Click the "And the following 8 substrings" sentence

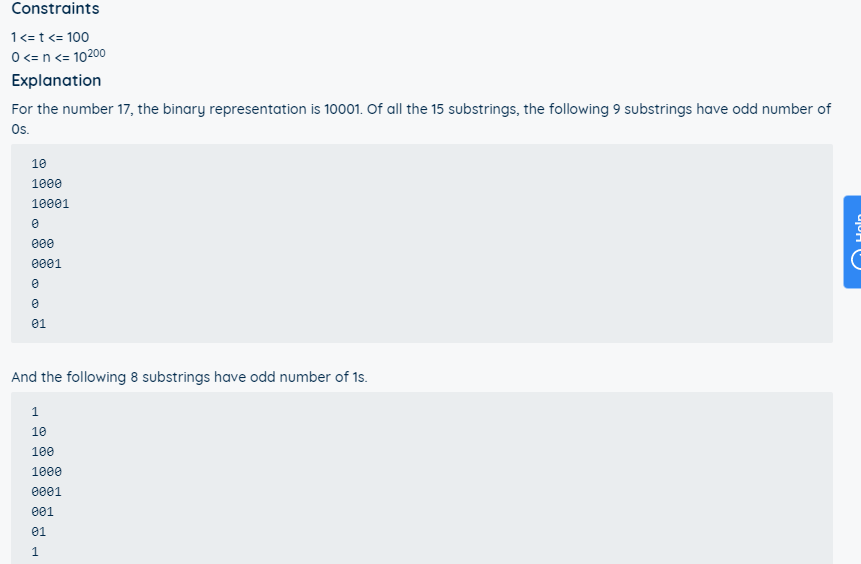189,377
